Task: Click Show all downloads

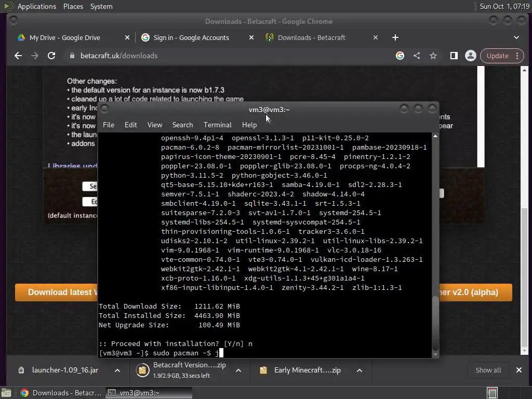Action: pyautogui.click(x=488, y=370)
